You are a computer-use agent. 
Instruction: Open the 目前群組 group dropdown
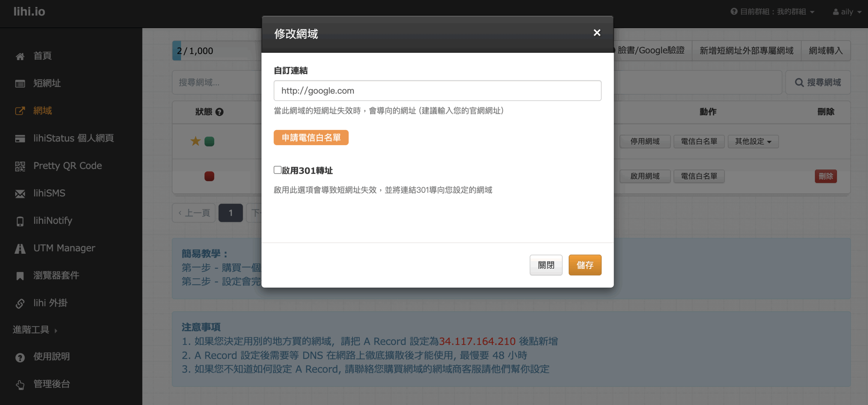(x=773, y=12)
